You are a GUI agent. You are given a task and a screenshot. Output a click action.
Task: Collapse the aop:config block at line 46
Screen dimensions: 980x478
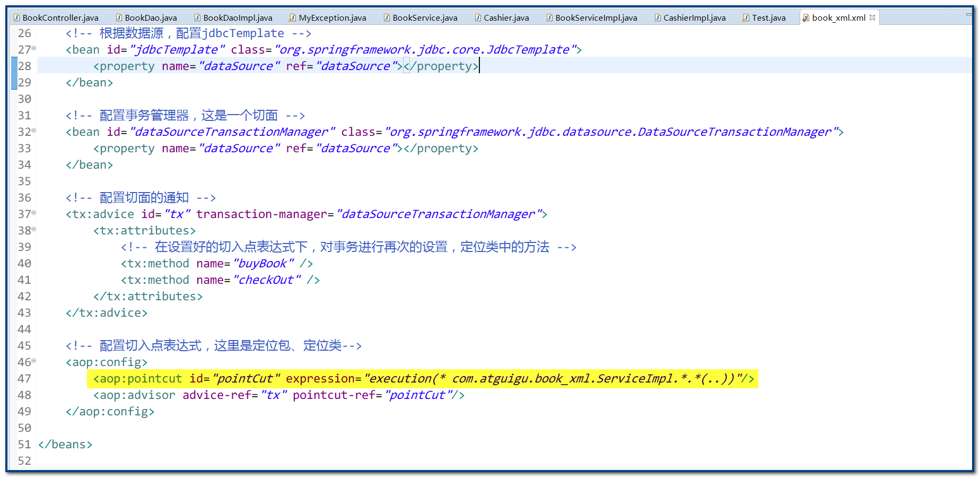[x=34, y=361]
